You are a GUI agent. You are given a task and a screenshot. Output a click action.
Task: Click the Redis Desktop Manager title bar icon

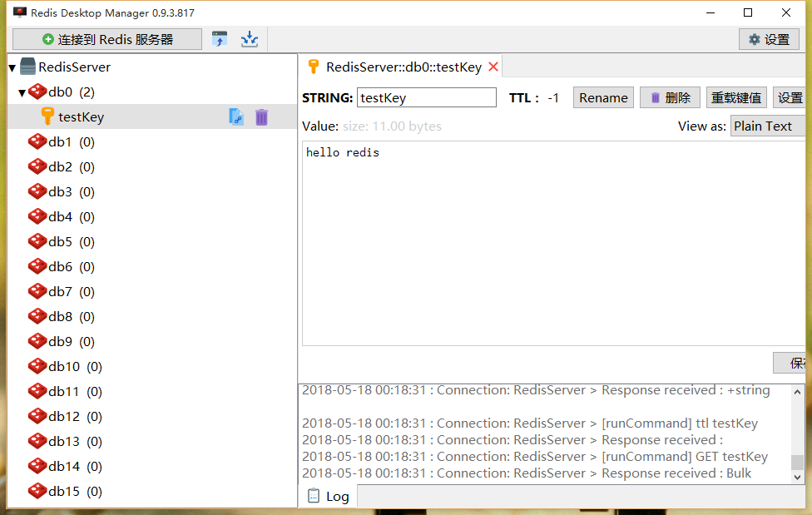point(20,12)
